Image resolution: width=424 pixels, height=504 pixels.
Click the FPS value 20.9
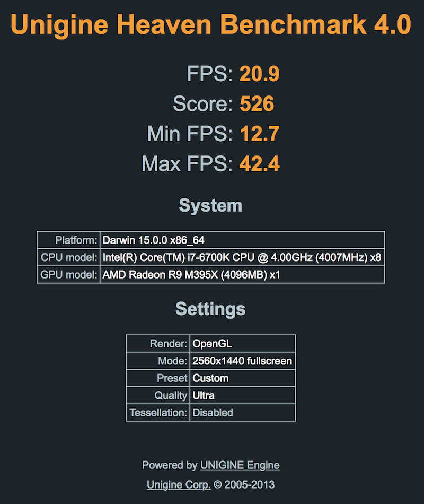pos(260,74)
